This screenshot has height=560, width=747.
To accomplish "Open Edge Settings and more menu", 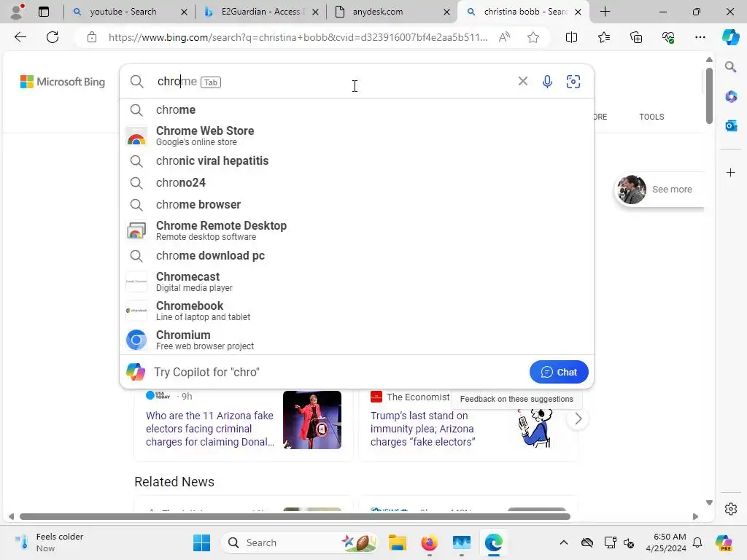I will pyautogui.click(x=700, y=37).
